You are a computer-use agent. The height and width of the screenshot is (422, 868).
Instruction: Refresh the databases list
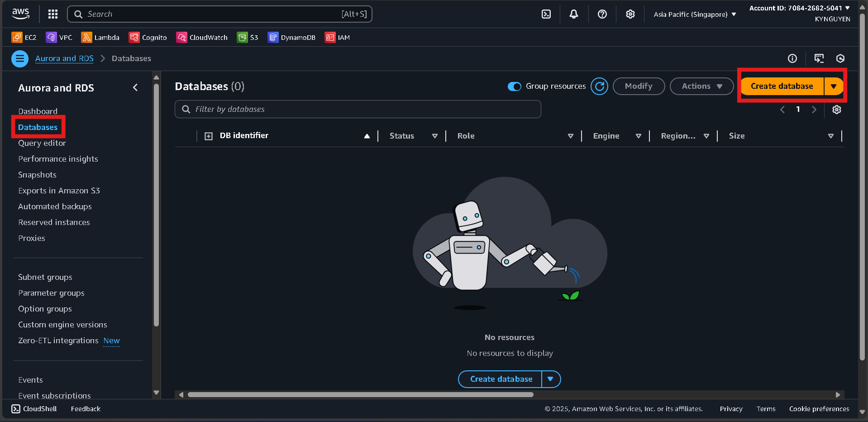pos(599,86)
